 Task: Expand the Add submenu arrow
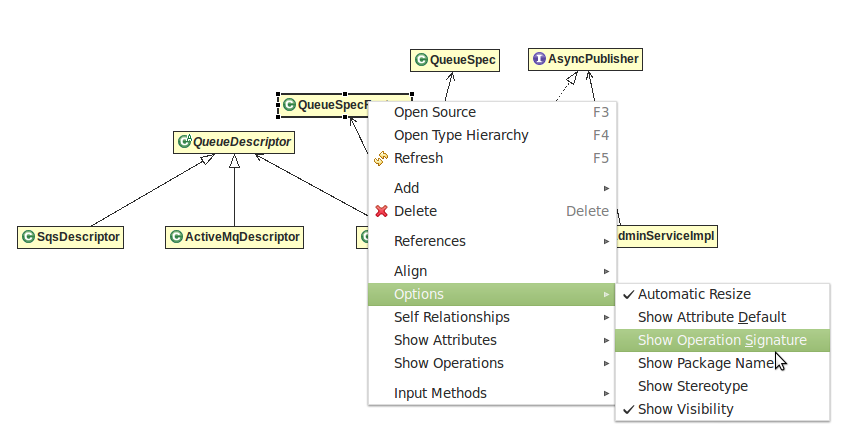[x=607, y=188]
